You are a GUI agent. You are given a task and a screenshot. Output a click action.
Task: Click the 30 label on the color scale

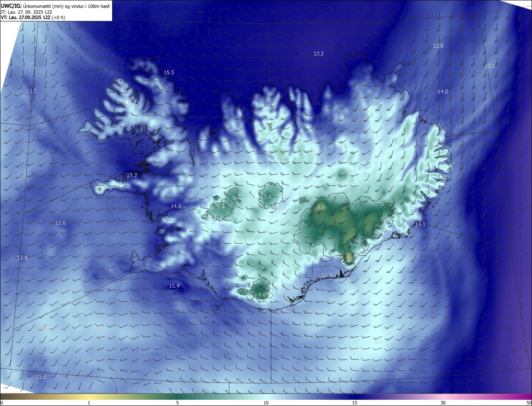tap(443, 403)
